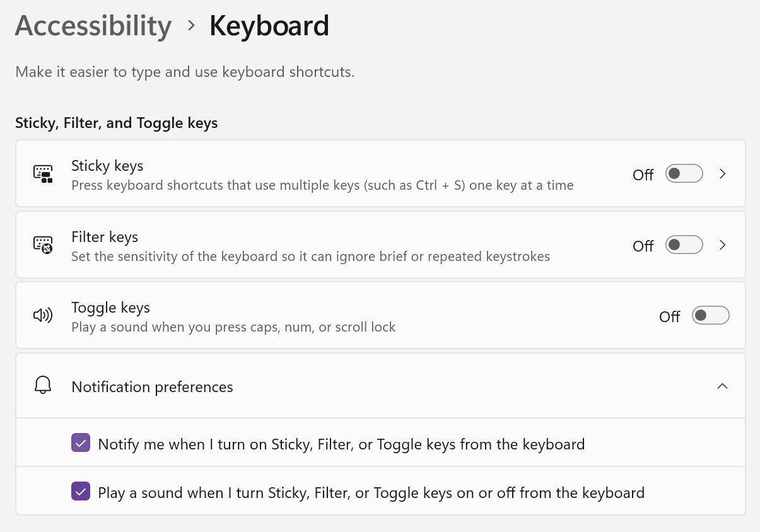
Task: Navigate back to Accessibility settings
Action: (x=93, y=25)
